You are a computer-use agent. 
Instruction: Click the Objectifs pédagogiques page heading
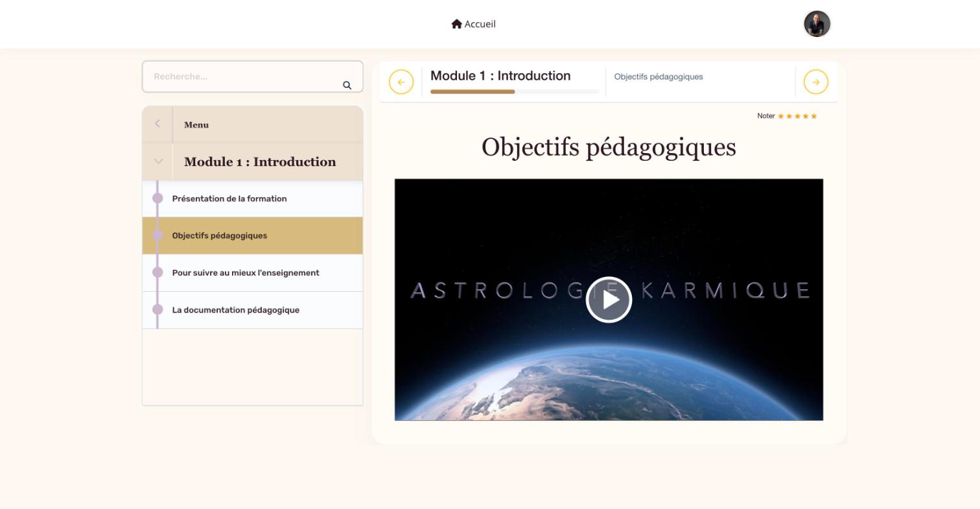tap(609, 147)
